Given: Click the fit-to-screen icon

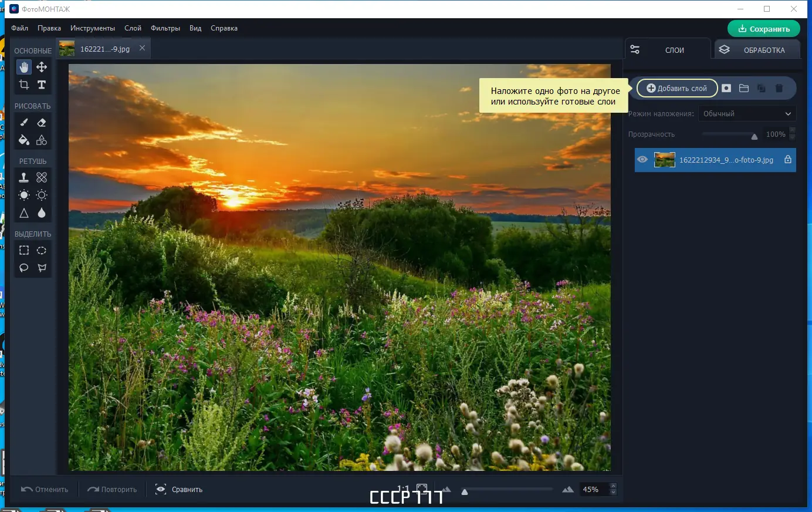Looking at the screenshot, I should (422, 489).
